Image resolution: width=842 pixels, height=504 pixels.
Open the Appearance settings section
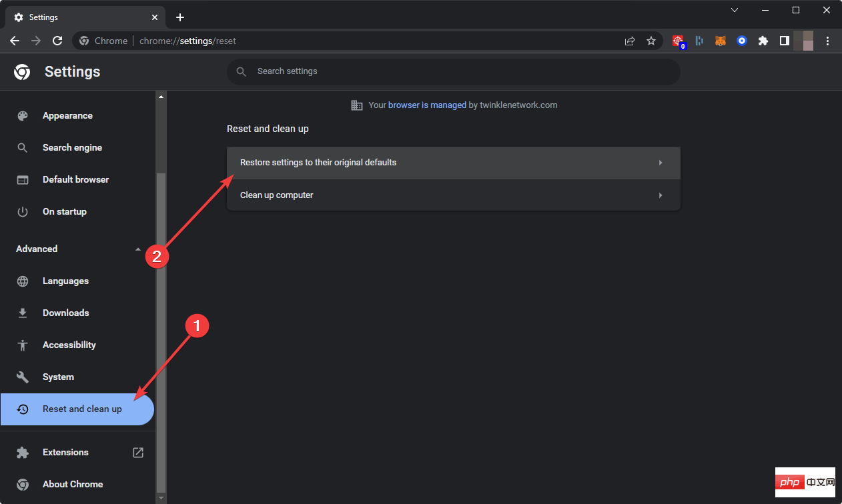tap(67, 116)
